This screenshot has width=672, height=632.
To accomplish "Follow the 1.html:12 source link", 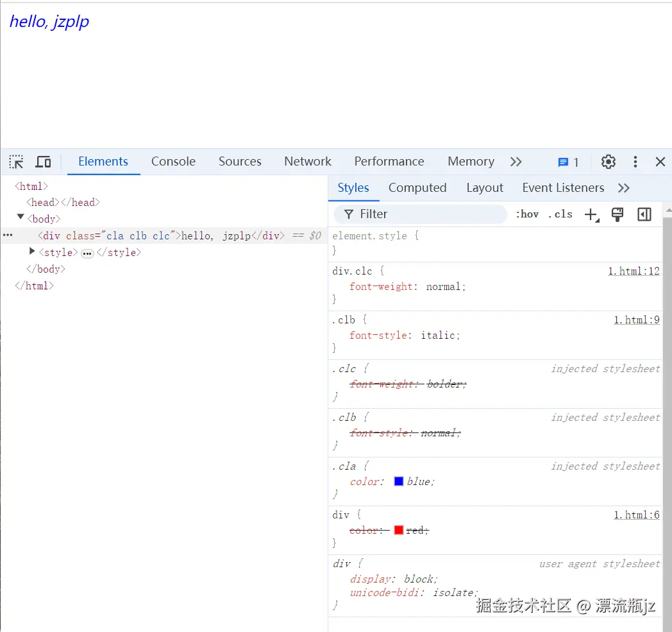I will pos(634,271).
